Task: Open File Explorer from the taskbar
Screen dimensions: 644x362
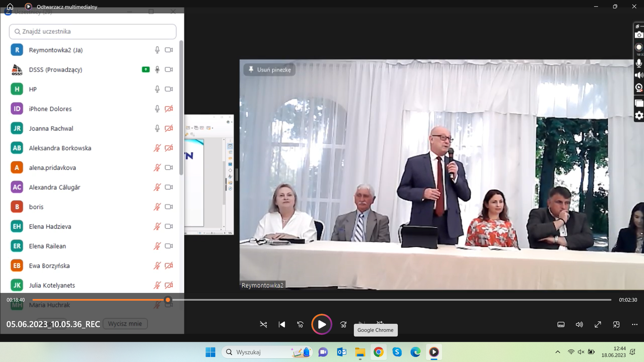Action: (360, 352)
